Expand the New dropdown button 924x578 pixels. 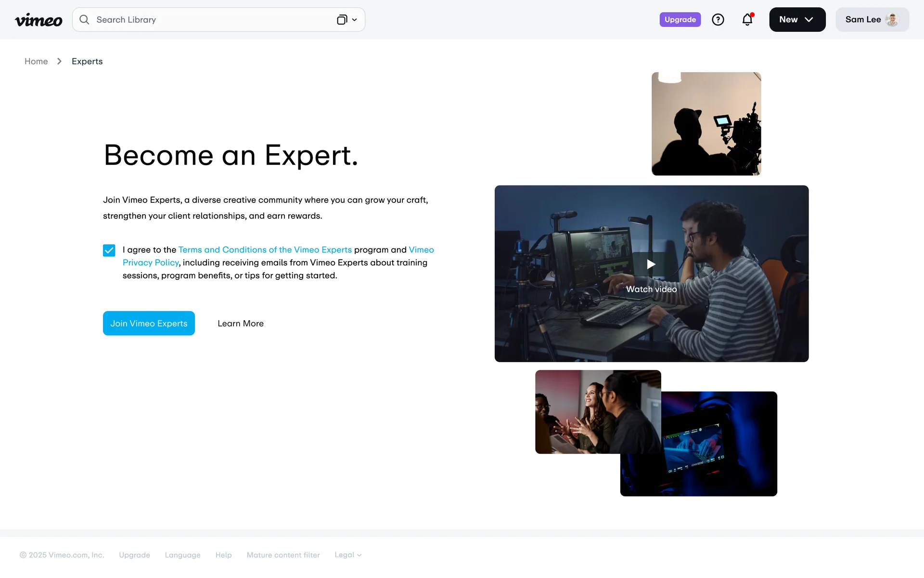[797, 20]
